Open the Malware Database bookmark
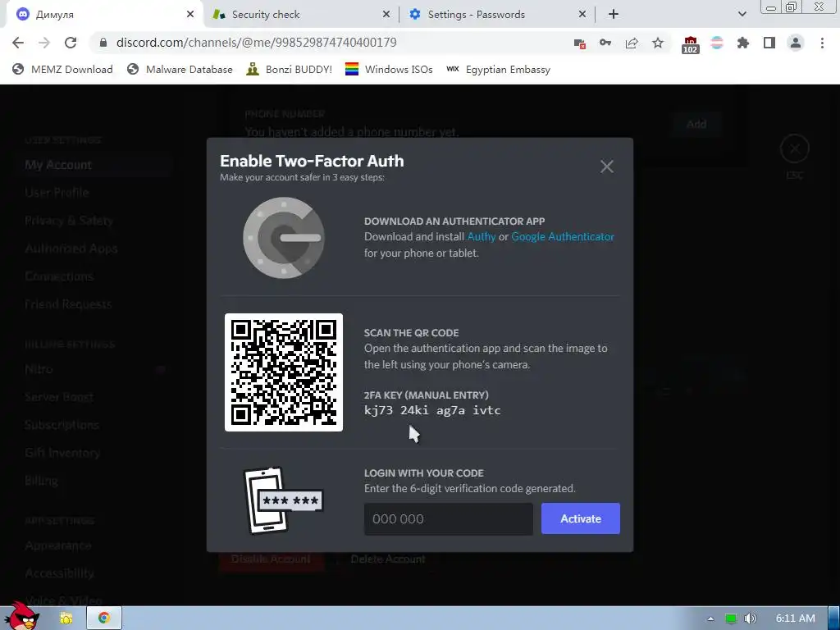The image size is (840, 630). (x=180, y=70)
